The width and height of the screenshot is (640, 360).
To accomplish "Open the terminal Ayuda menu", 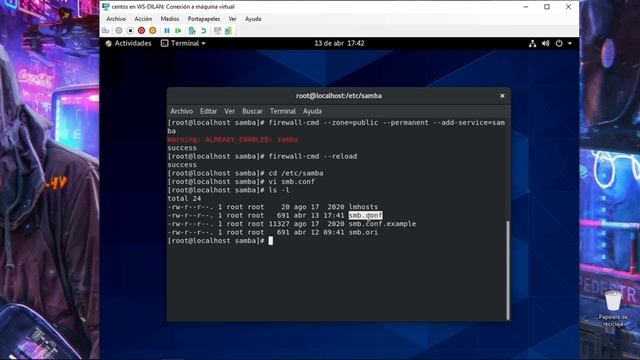I will coord(312,111).
